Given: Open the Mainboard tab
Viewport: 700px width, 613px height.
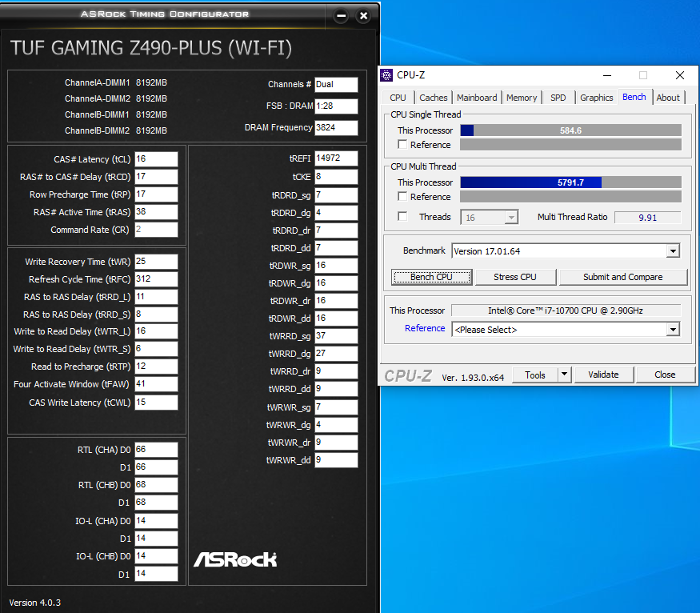Looking at the screenshot, I should (x=477, y=98).
